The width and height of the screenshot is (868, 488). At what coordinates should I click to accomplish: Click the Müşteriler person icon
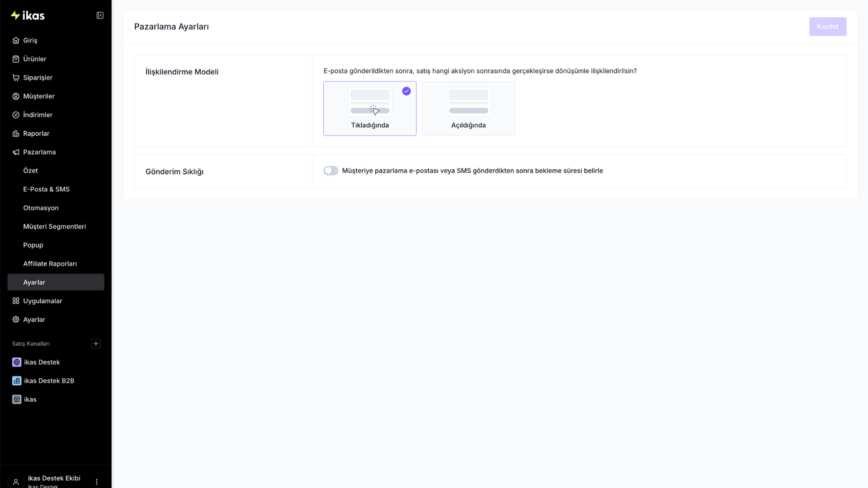click(16, 96)
